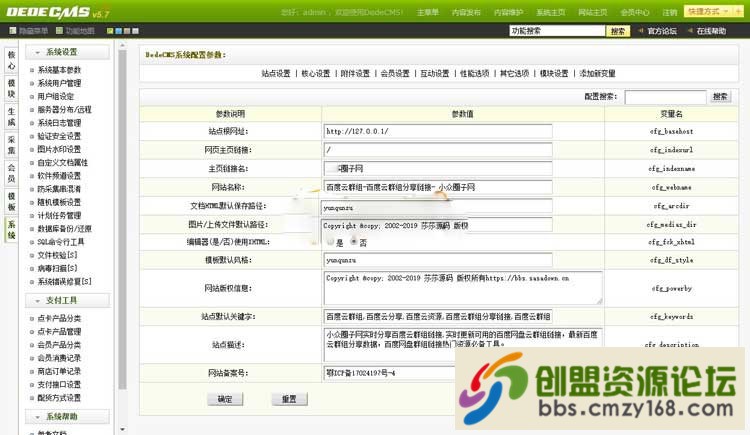Open 系统日志管理 in sidebar
The image size is (750, 435).
tap(59, 123)
